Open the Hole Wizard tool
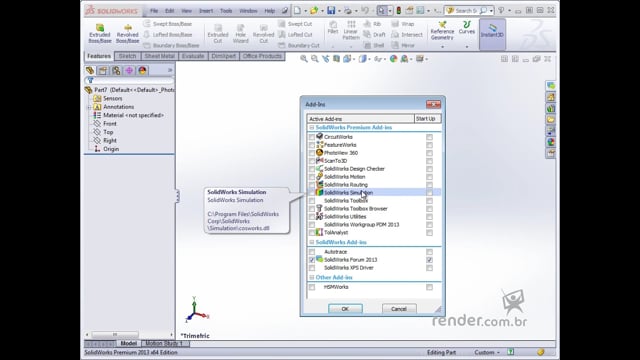The image size is (640, 360). point(240,33)
